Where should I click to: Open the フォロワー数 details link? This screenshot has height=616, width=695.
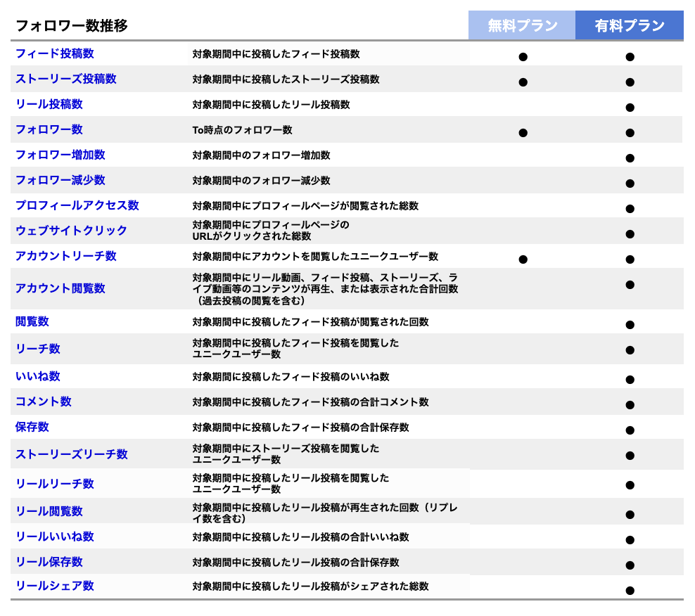49,129
